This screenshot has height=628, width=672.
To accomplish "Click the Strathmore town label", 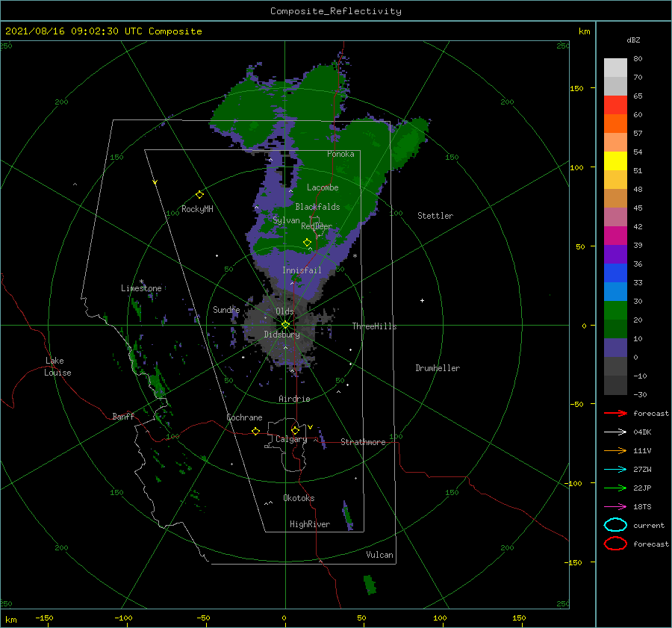I will pos(363,442).
